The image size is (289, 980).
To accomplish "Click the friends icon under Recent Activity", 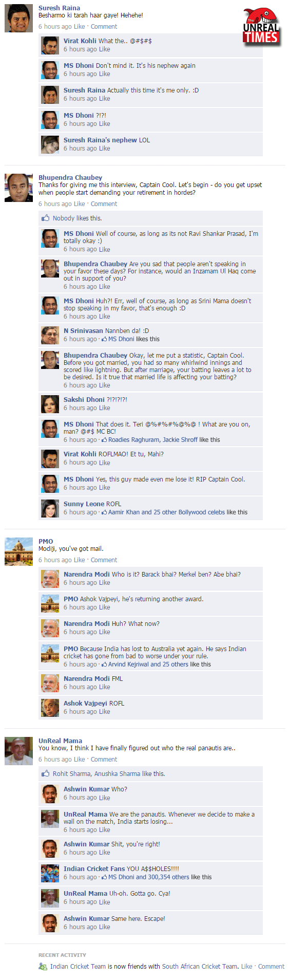I will [x=43, y=966].
